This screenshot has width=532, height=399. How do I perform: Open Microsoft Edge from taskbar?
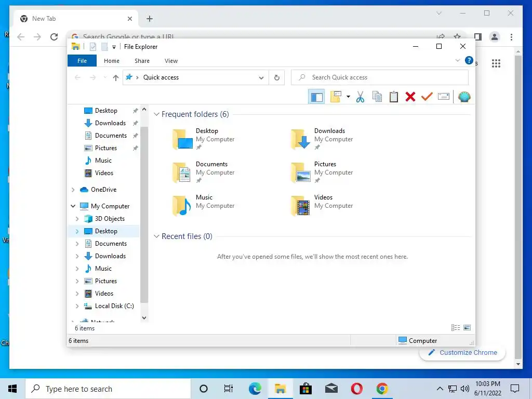pos(255,389)
